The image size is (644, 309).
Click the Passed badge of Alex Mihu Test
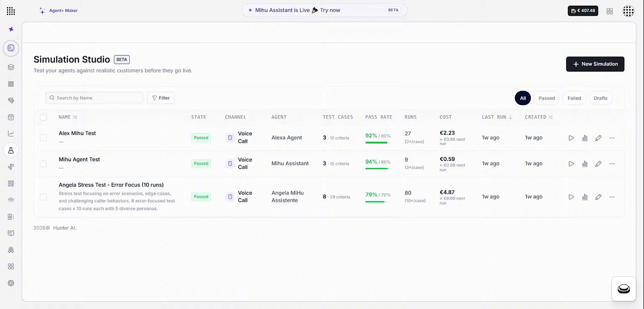point(201,137)
